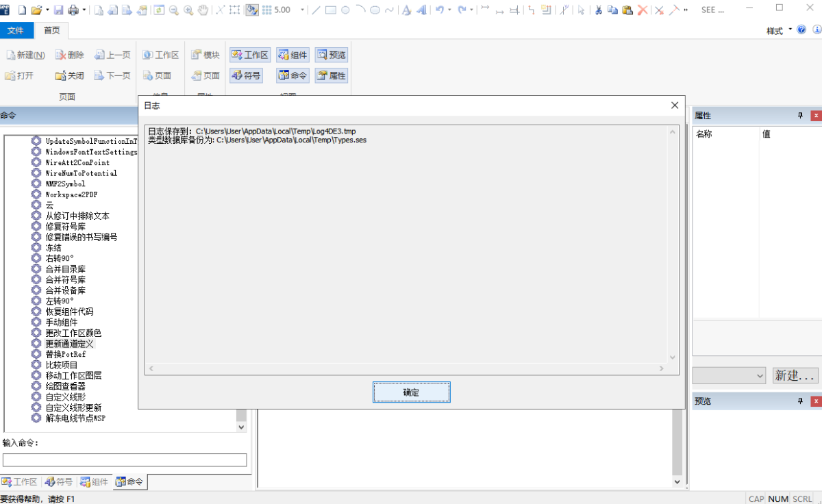
Task: Click the blue help question mark icon
Action: [801, 30]
